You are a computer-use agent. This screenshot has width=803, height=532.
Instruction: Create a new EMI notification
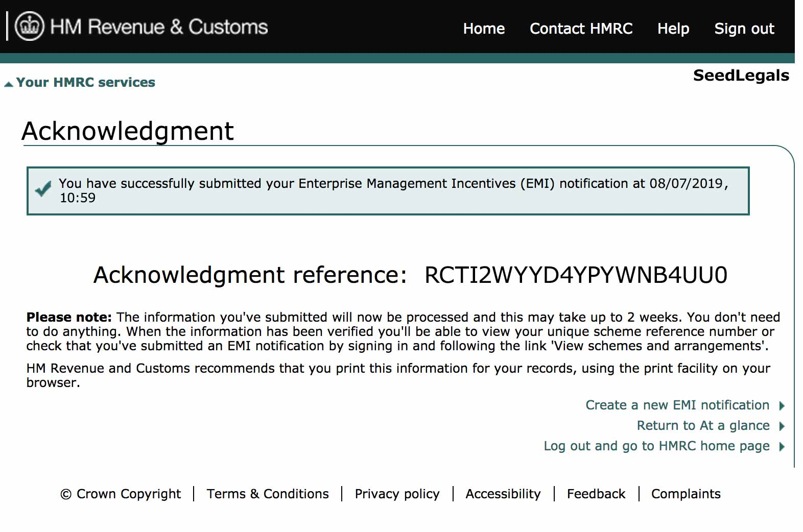(x=677, y=405)
